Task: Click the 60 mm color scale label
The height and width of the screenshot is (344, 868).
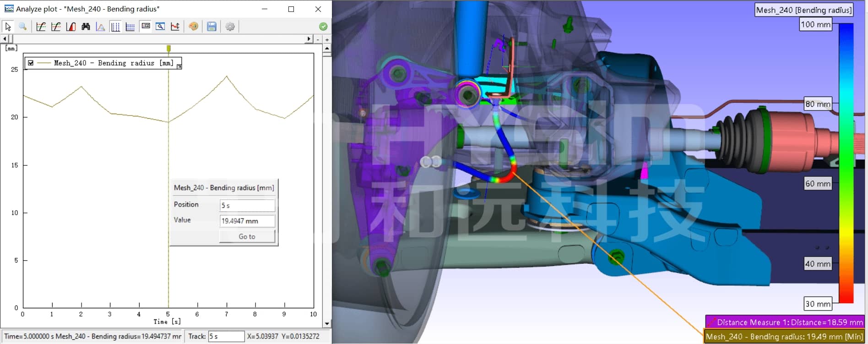Action: click(x=818, y=184)
